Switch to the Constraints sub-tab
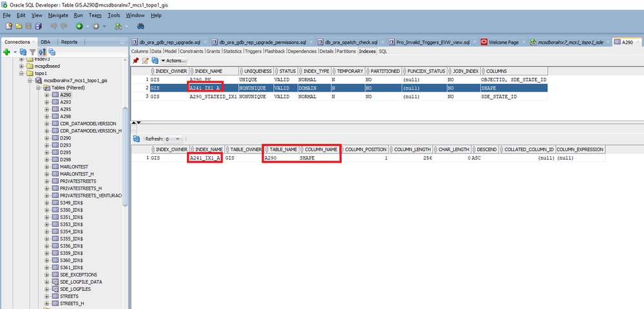644x309 pixels. coord(191,52)
